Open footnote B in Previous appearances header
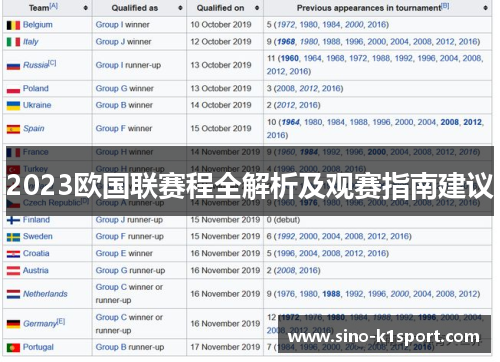 point(445,6)
